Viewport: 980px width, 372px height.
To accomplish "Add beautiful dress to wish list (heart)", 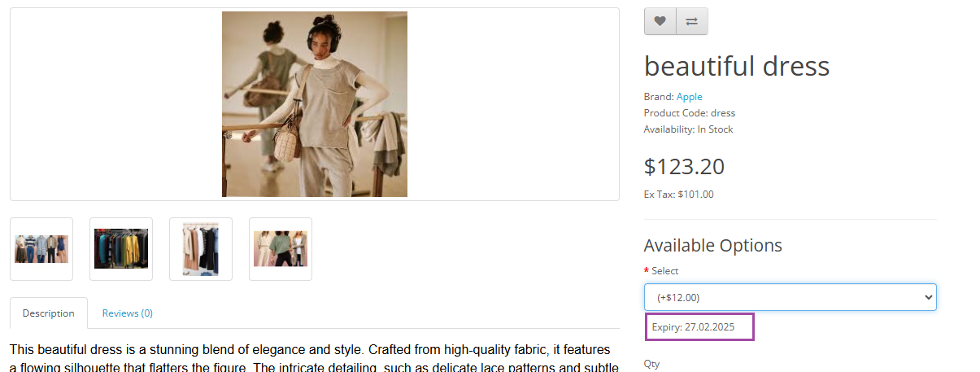I will (x=660, y=22).
